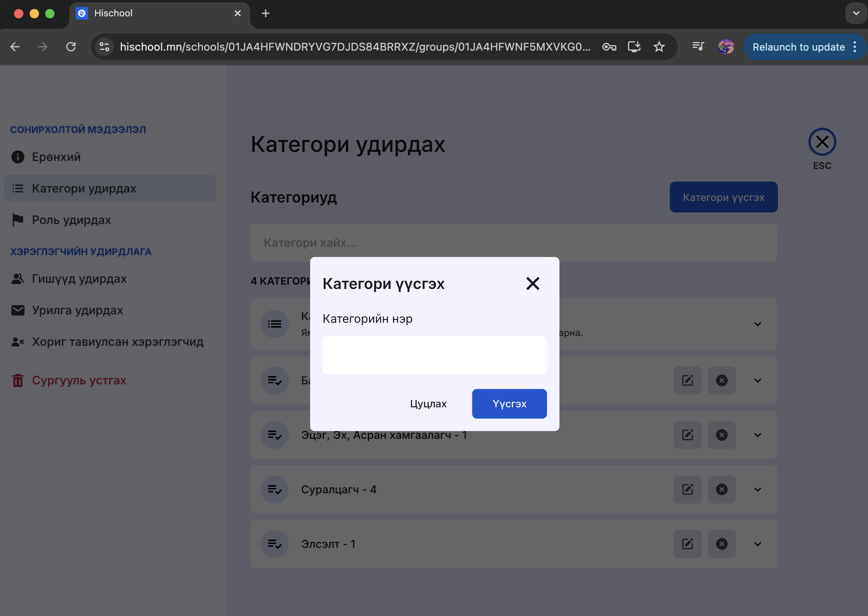Open Гишүүд удирдах sidebar item
This screenshot has height=616, width=868.
point(79,279)
